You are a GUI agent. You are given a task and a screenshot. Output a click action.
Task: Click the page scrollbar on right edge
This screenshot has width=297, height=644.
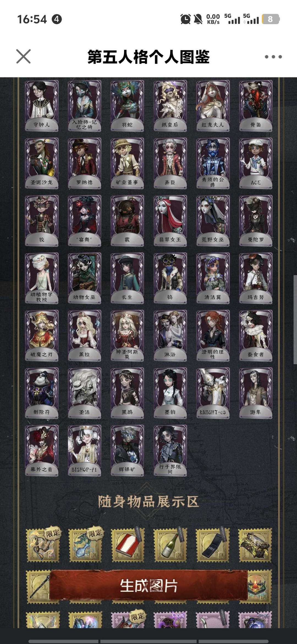295,319
